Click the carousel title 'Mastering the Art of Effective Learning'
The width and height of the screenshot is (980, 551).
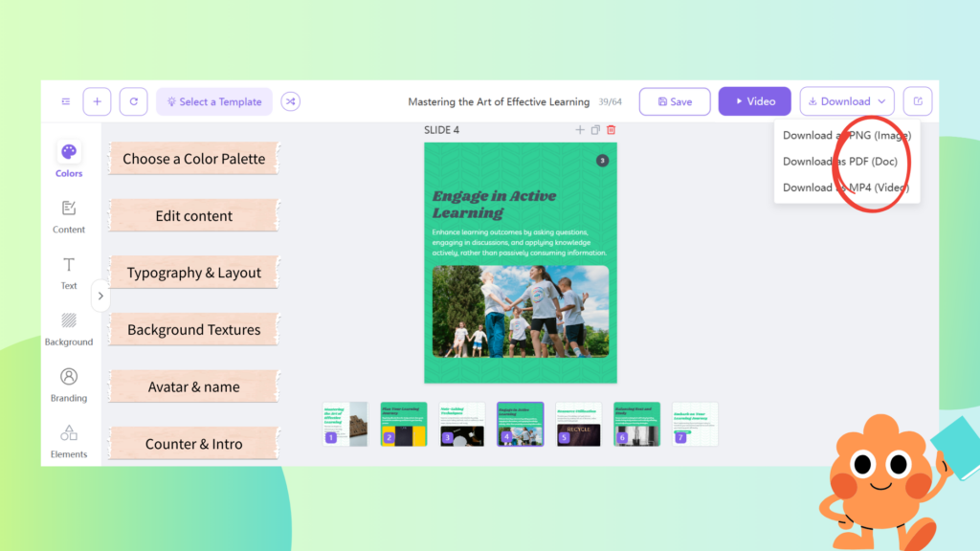pos(499,101)
